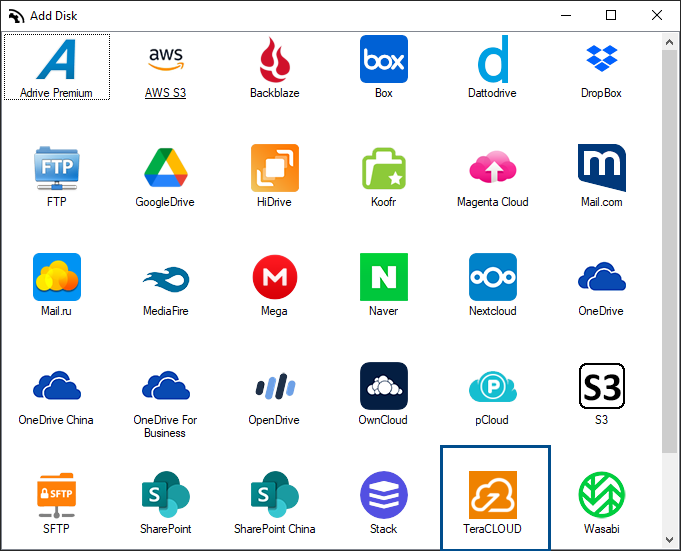Click the scrollbar up arrow
This screenshot has width=681, height=551.
pos(669,42)
